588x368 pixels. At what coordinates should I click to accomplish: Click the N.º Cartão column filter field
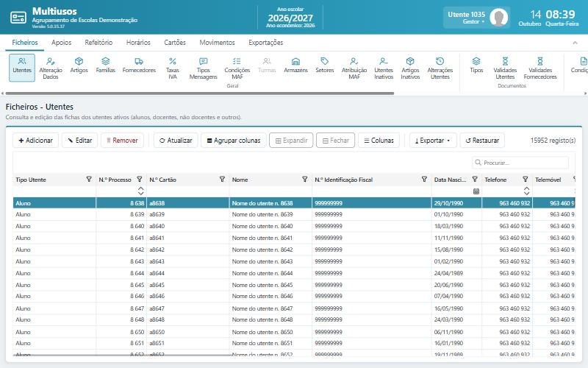[x=188, y=191]
